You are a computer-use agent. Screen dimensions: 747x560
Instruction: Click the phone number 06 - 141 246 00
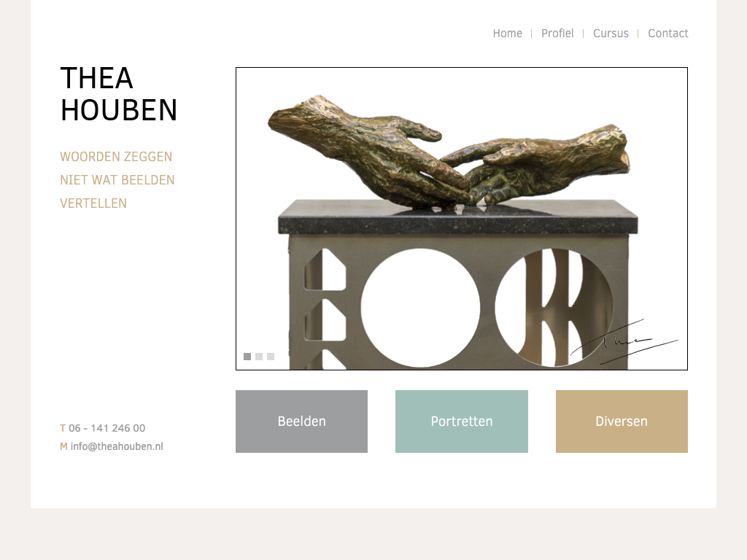pos(107,428)
